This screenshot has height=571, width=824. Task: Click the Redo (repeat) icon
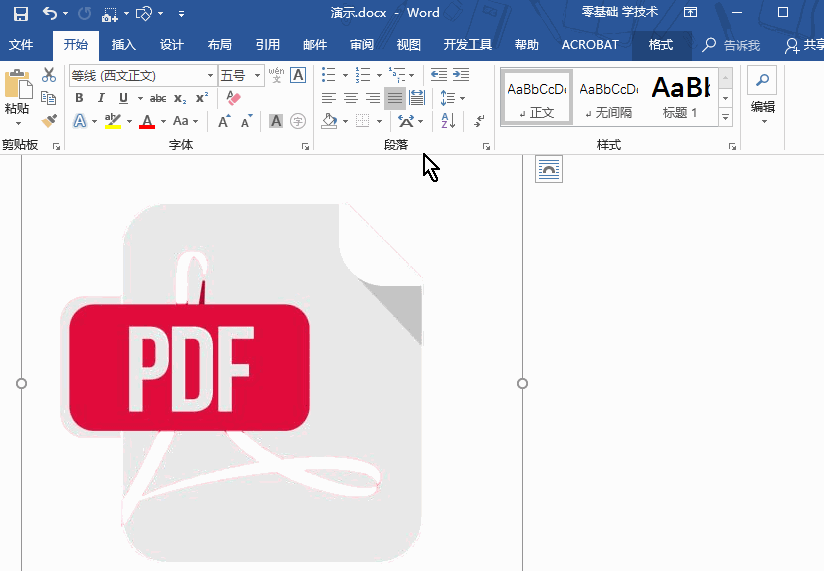[85, 14]
